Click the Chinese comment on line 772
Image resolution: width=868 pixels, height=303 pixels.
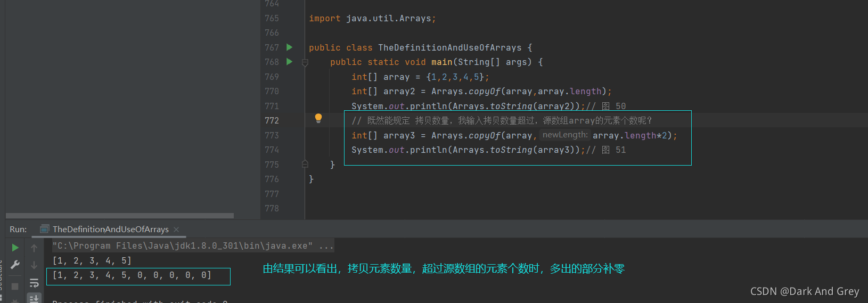point(502,121)
